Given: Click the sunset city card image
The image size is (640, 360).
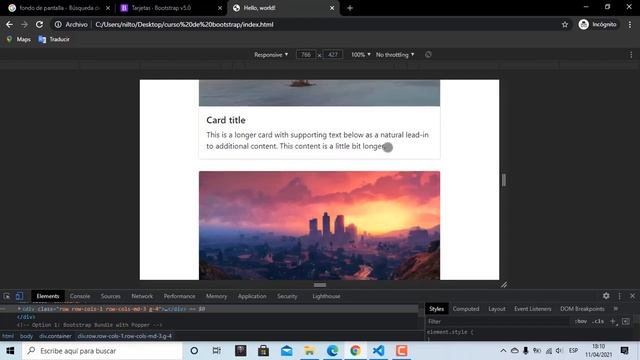Looking at the screenshot, I should point(319,225).
